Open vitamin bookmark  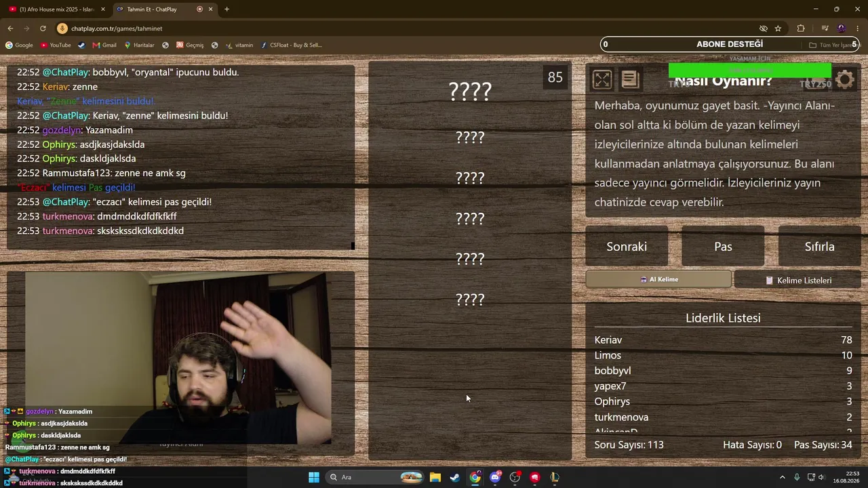(239, 45)
